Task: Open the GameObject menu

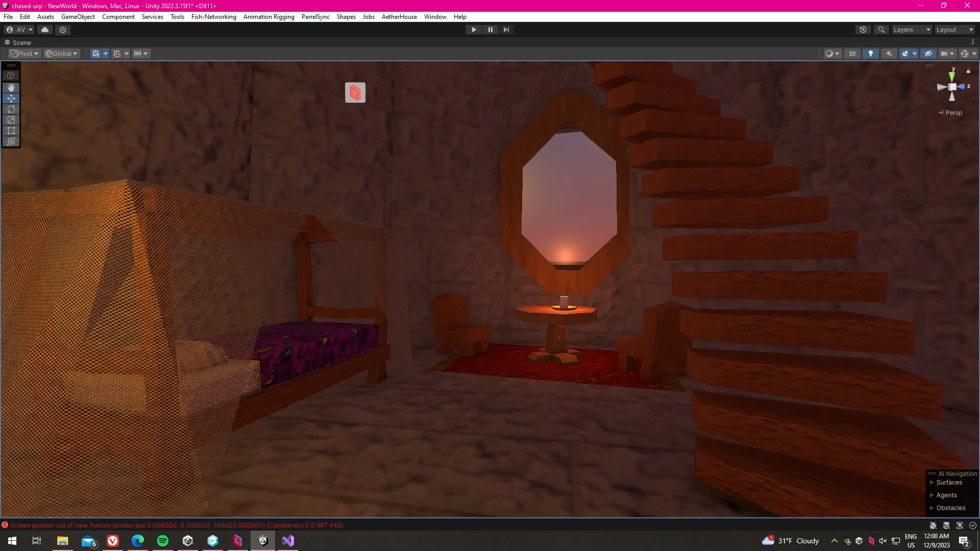Action: [78, 17]
